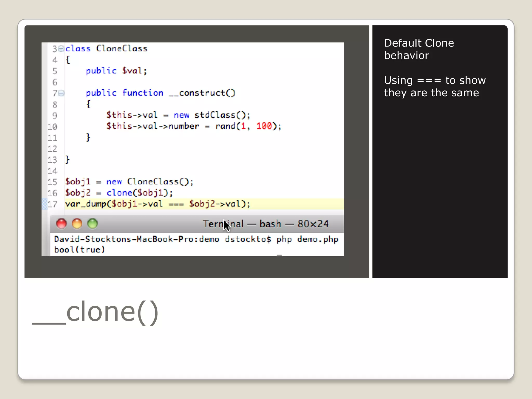Collapse the __construct function fold marker
This screenshot has width=532, height=399.
(61, 93)
